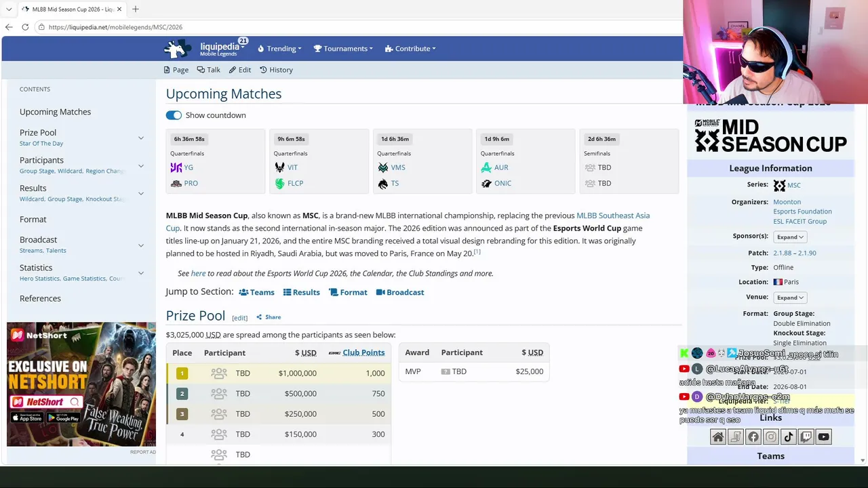Open the Trending dropdown menu

279,49
